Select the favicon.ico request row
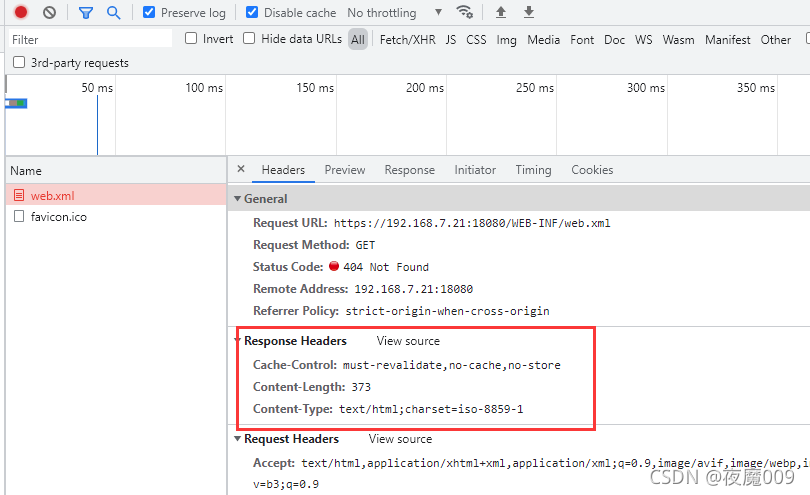Image resolution: width=810 pixels, height=495 pixels. tap(116, 216)
